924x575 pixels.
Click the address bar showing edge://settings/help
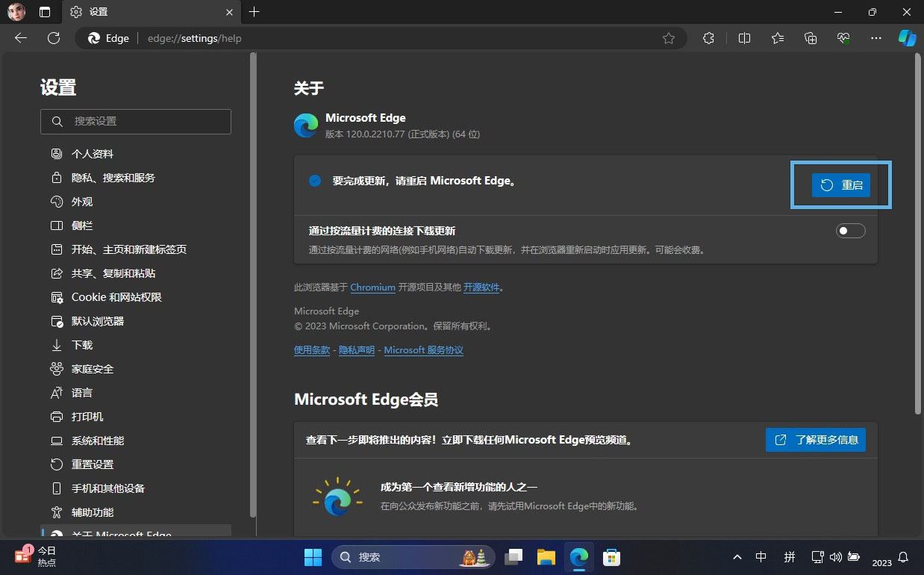coord(381,38)
